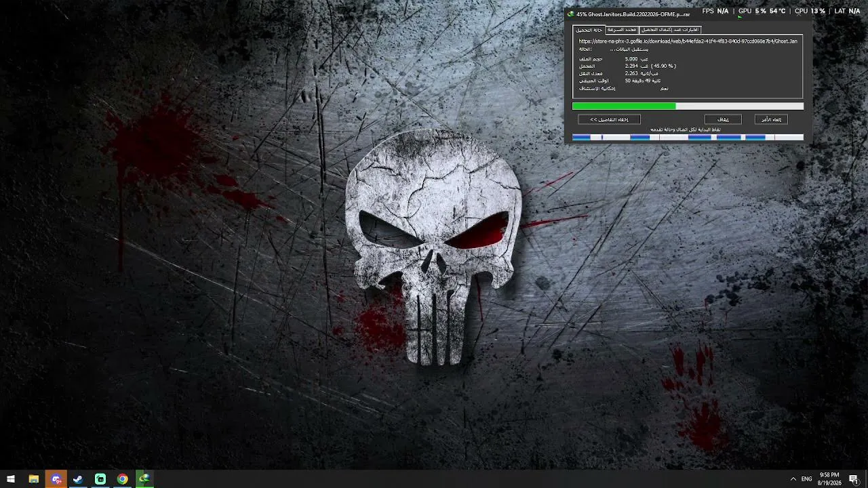Open the purple Discord taskbar icon
Screen dimensions: 868x488
(x=56, y=479)
